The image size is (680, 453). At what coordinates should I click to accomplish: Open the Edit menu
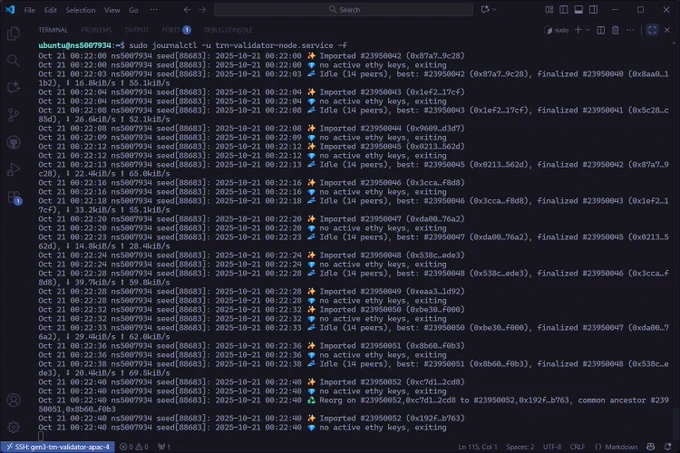tap(50, 10)
